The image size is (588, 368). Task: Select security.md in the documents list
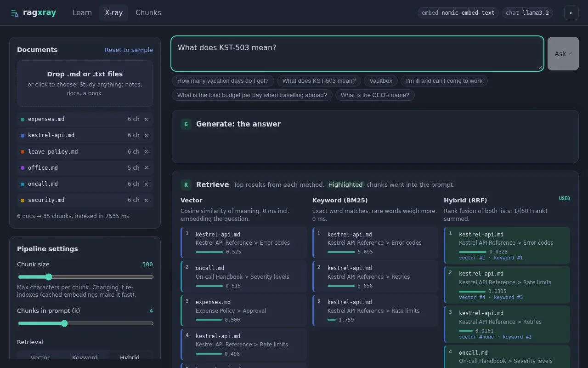pyautogui.click(x=85, y=200)
